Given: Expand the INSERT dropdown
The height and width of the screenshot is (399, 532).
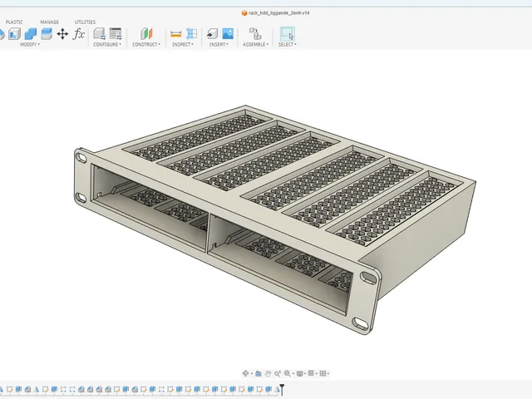Looking at the screenshot, I should click(219, 44).
